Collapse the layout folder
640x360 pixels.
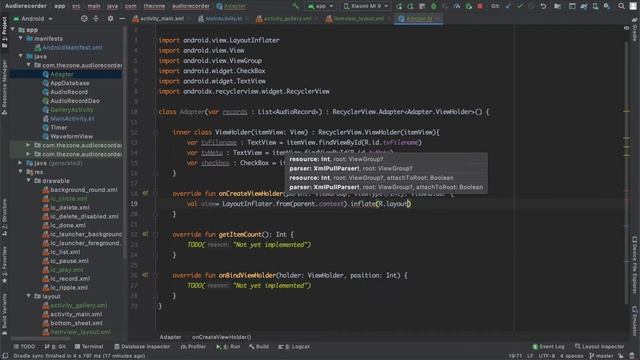(x=29, y=296)
